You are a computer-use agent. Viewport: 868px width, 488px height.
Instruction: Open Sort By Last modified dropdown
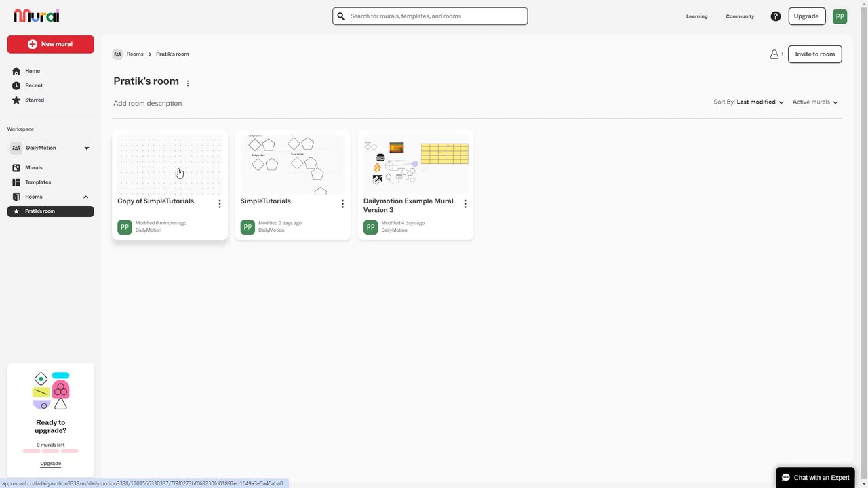point(749,102)
